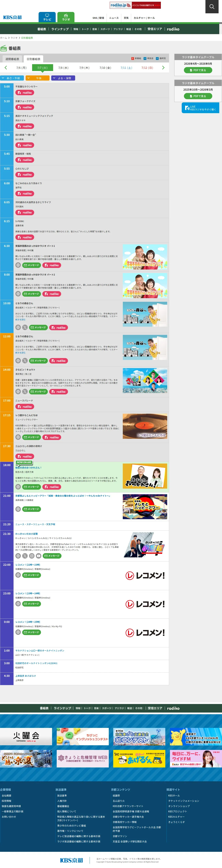Send メッセージ to さらピン！キョウト
222x868 pixels.
click(38, 392)
